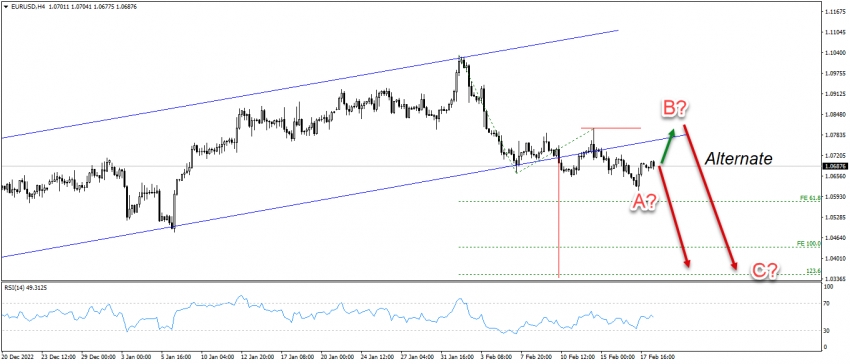Click the red horizontal resistance line
The width and height of the screenshot is (850, 364).
pyautogui.click(x=611, y=128)
